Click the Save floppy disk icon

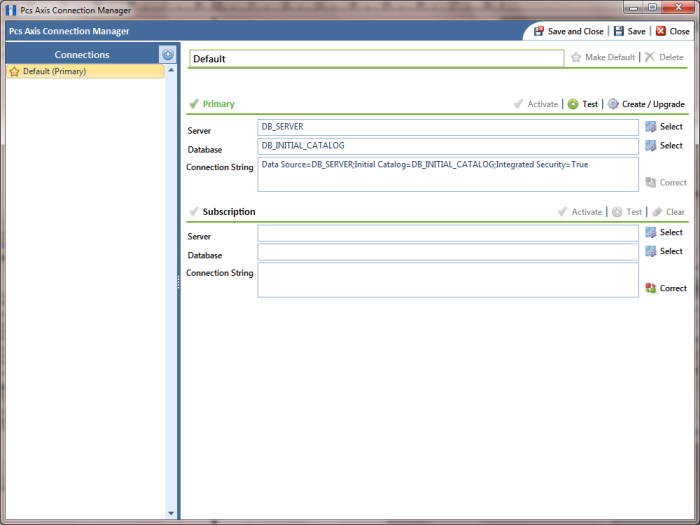click(x=619, y=31)
